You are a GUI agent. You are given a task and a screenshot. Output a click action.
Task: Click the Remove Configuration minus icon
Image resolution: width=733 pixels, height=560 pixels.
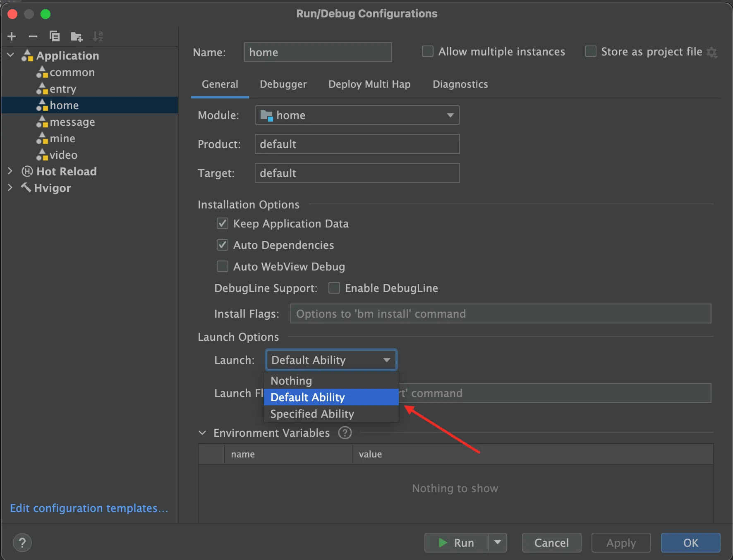point(33,36)
